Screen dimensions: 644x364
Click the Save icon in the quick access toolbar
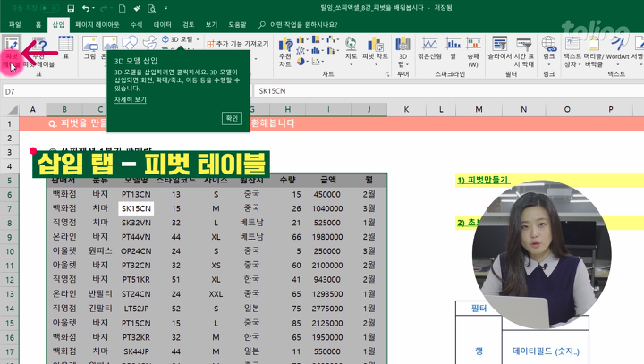coord(71,8)
